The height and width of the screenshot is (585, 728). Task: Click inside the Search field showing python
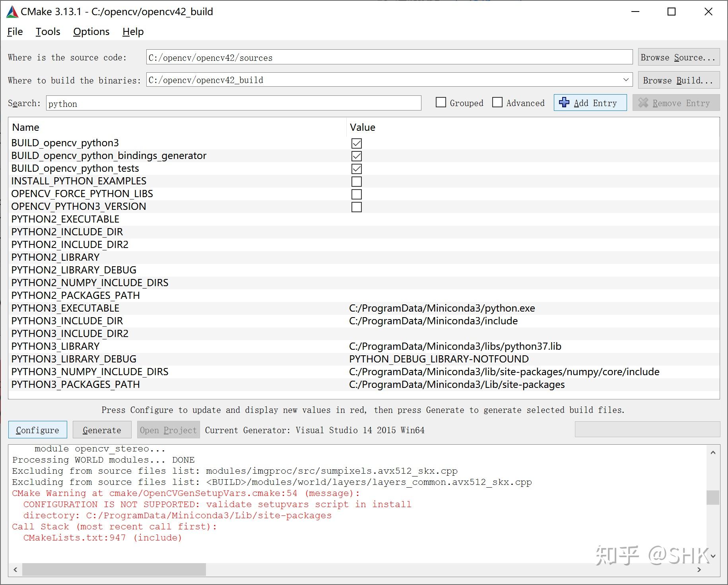coord(159,103)
